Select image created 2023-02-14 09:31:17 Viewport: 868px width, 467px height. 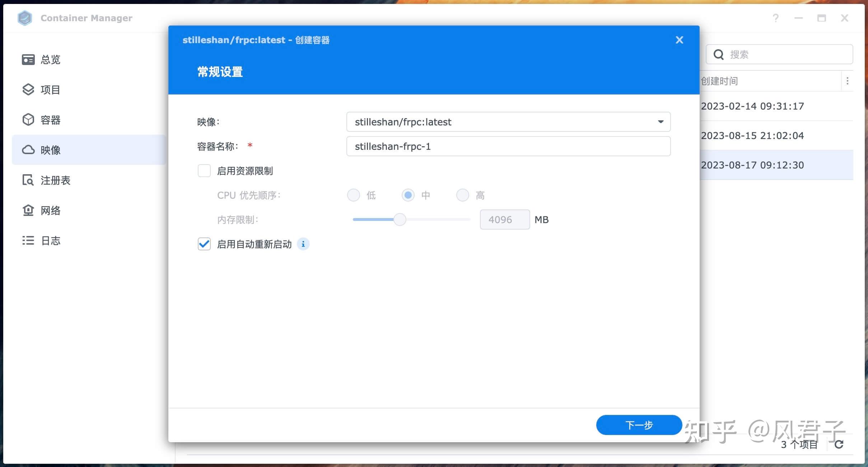(753, 106)
